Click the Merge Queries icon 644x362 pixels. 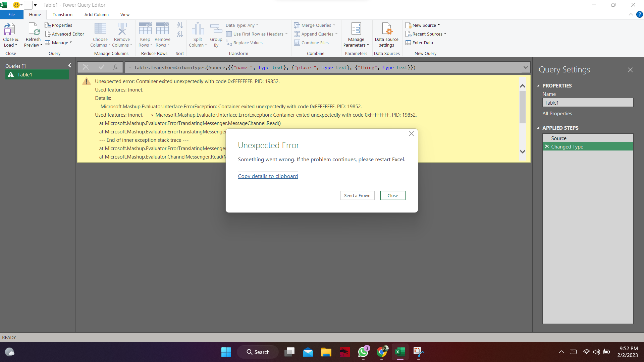297,25
